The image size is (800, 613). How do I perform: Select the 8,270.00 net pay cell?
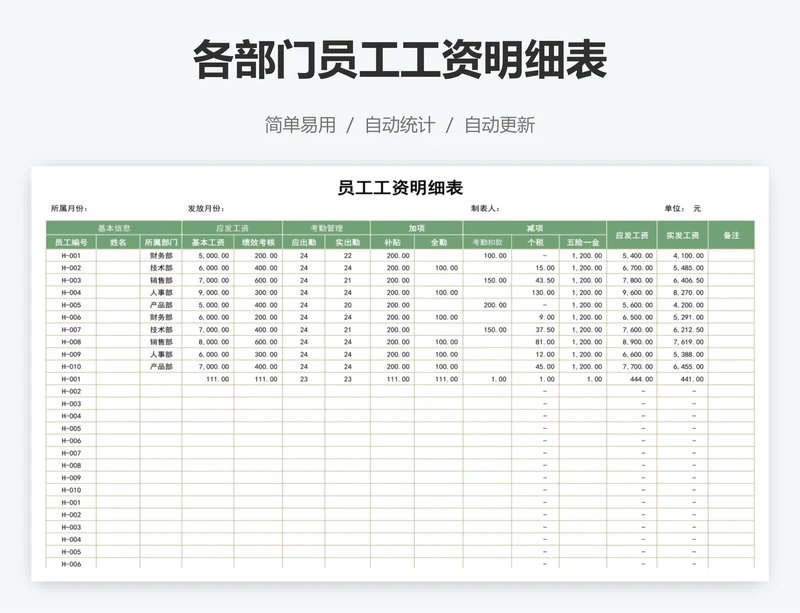coord(683,292)
